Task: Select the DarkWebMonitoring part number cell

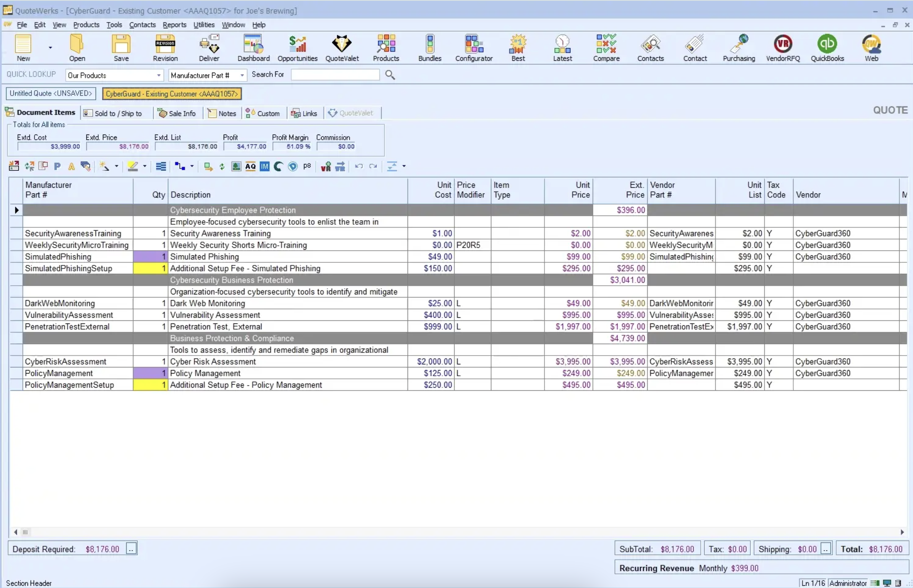Action: 78,304
